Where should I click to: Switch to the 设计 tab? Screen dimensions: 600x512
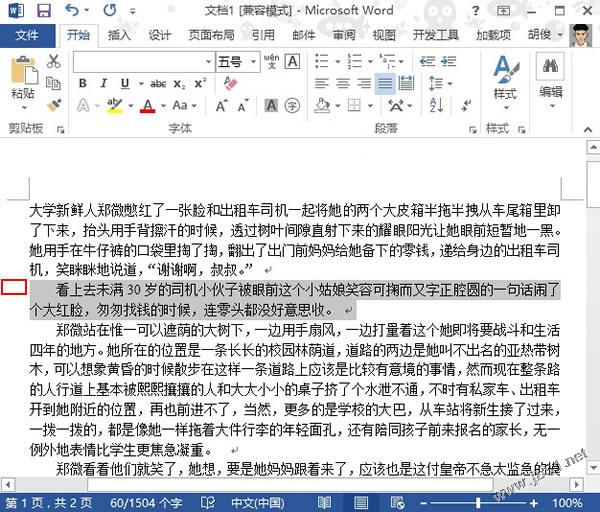tap(159, 35)
